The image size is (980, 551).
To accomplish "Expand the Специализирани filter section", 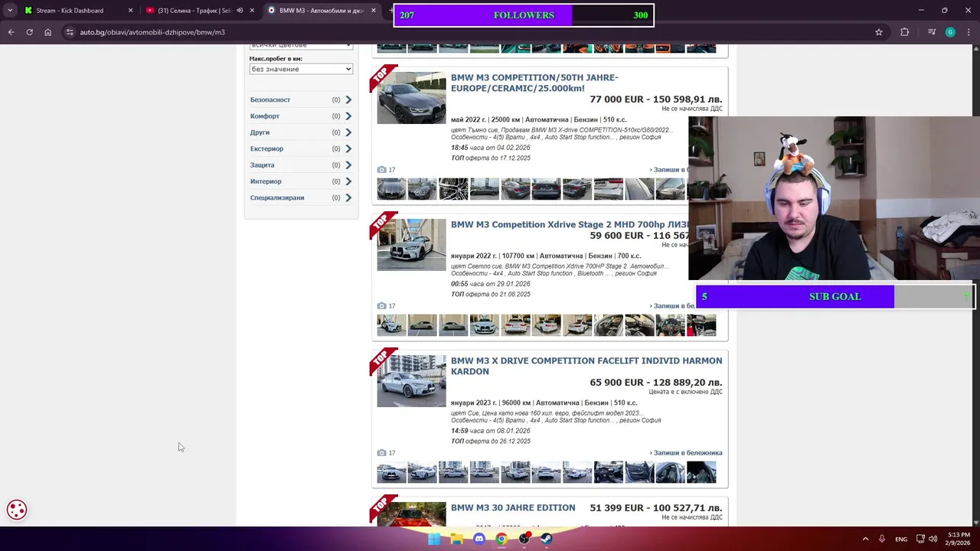I will click(x=301, y=197).
